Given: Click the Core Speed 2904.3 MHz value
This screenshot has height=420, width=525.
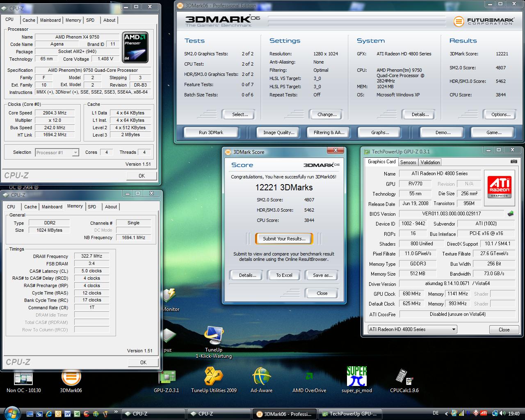Looking at the screenshot, I should [55, 113].
